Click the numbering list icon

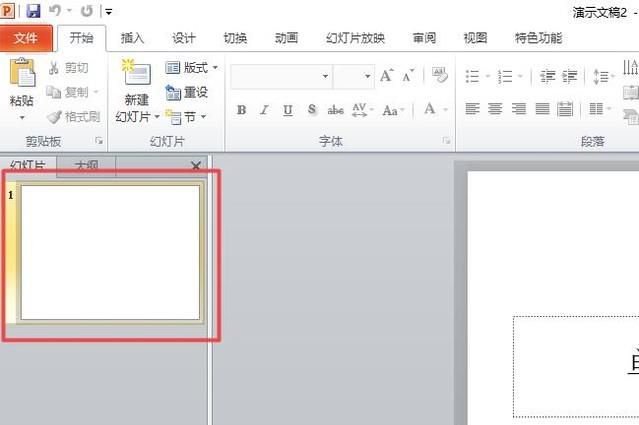click(x=505, y=76)
